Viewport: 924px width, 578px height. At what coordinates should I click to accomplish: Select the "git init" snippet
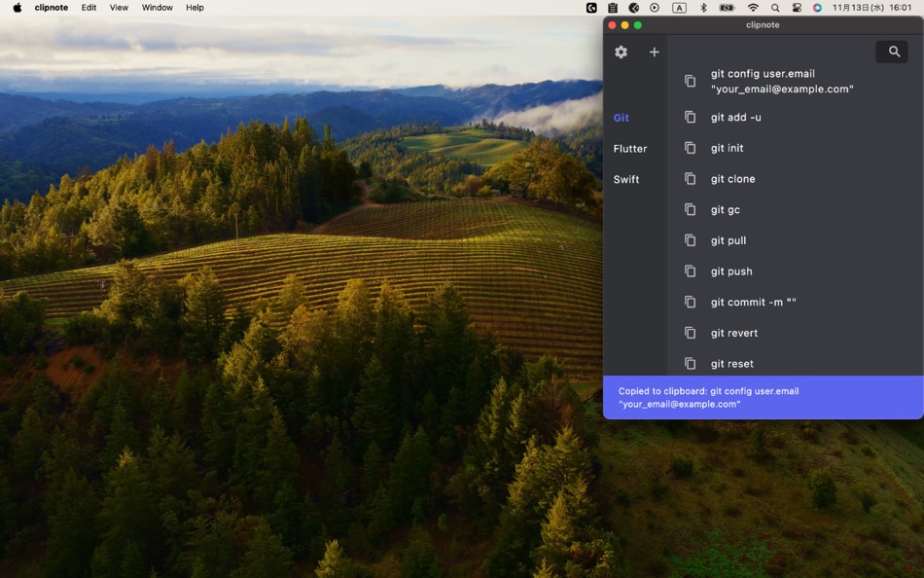click(x=725, y=148)
